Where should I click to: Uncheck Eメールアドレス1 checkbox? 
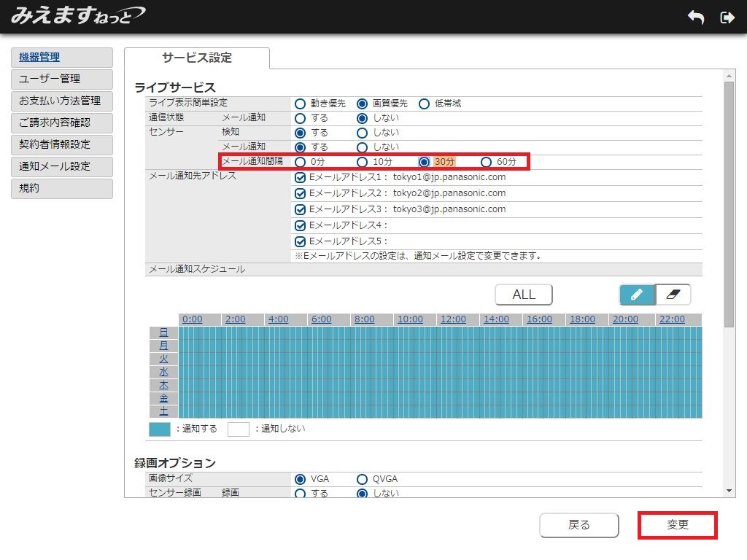300,177
